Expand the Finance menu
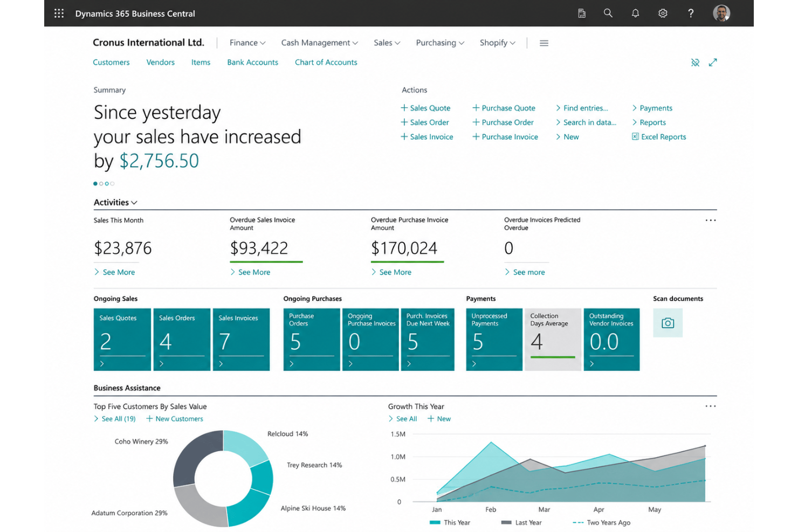This screenshot has height=532, width=798. [247, 43]
